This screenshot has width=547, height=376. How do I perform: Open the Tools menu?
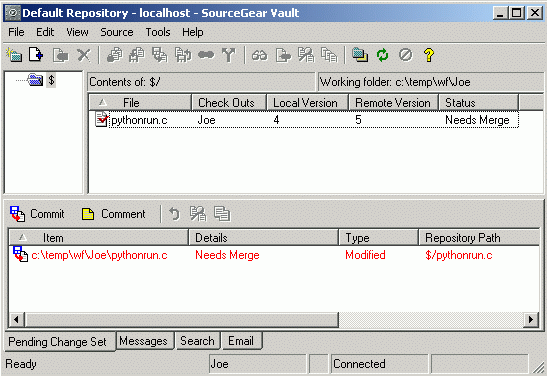click(x=158, y=32)
